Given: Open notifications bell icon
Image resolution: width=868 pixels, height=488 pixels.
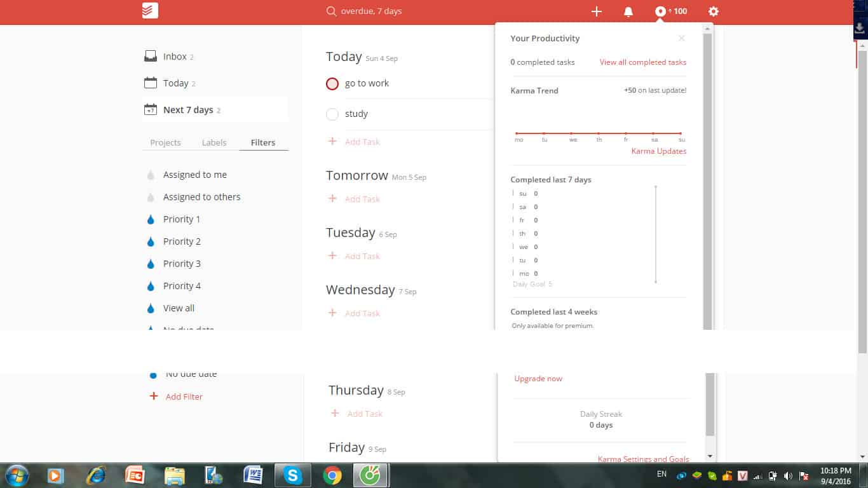Looking at the screenshot, I should click(x=628, y=11).
